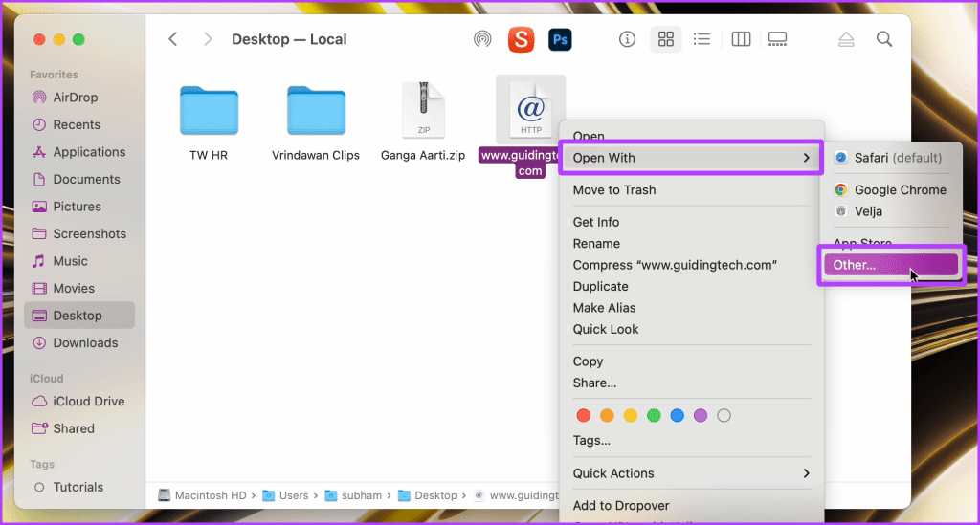Open iCloud Drive in sidebar
This screenshot has width=980, height=525.
(x=79, y=402)
